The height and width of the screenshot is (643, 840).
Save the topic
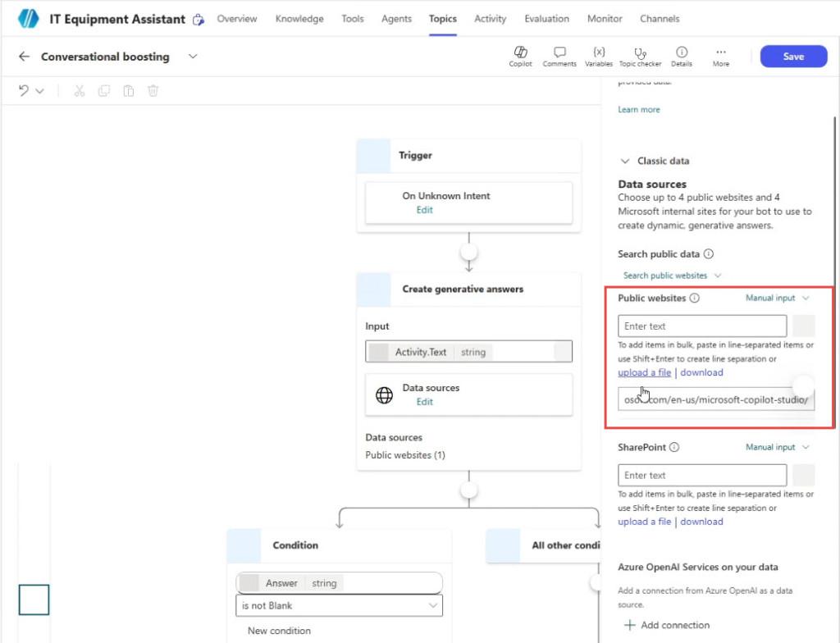point(793,57)
